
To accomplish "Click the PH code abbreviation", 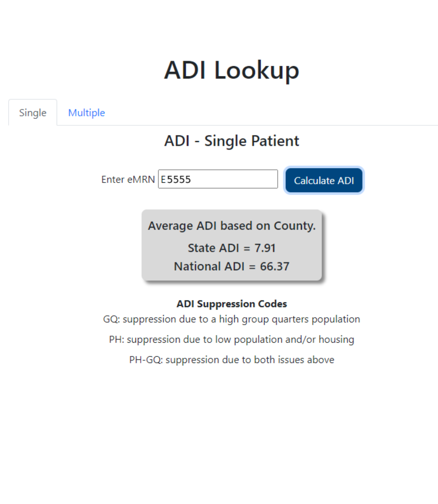I will point(116,339).
